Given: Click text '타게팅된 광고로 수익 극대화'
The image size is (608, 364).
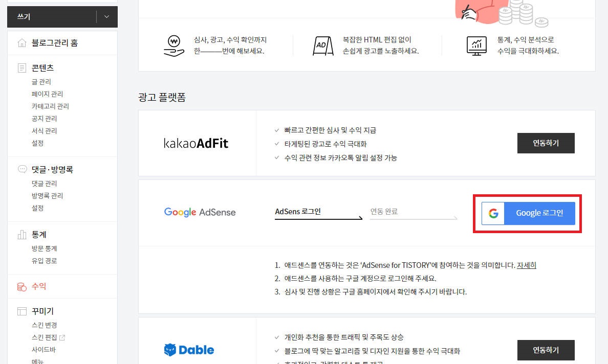Looking at the screenshot, I should (x=325, y=144).
